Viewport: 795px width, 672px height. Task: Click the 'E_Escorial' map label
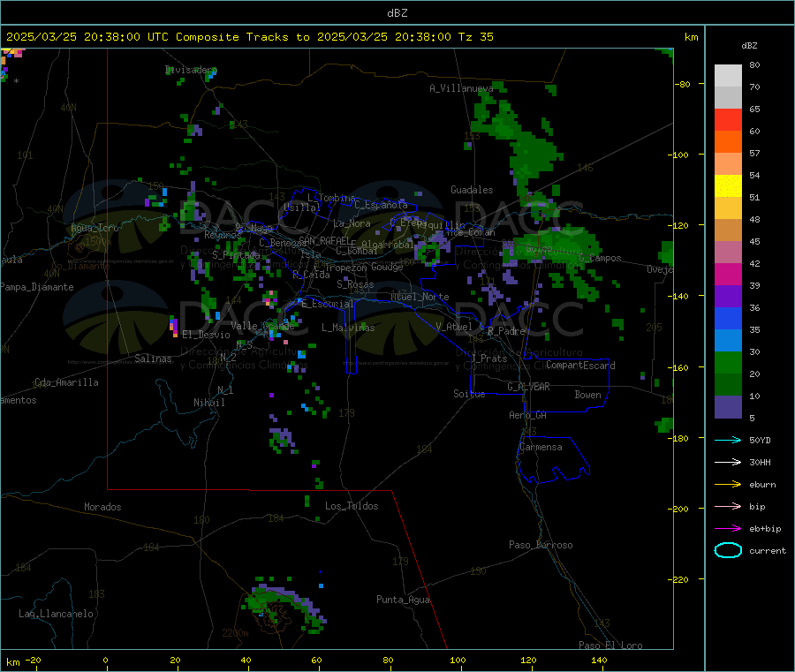coord(327,304)
